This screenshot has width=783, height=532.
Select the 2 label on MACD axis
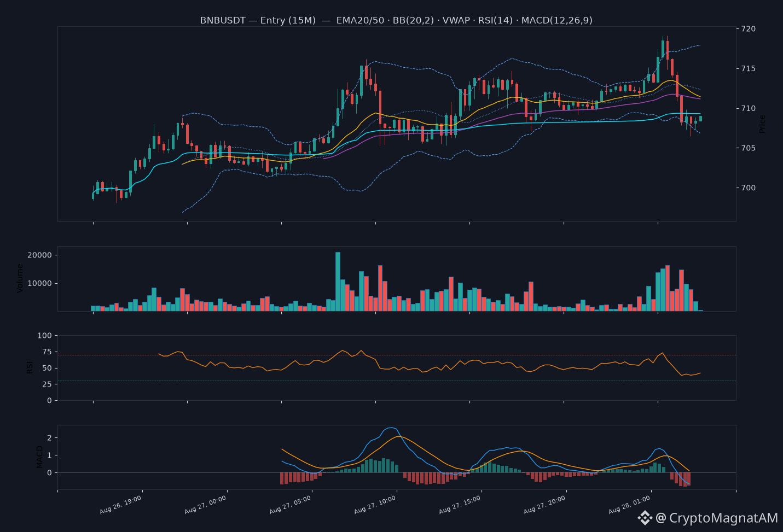click(x=49, y=438)
